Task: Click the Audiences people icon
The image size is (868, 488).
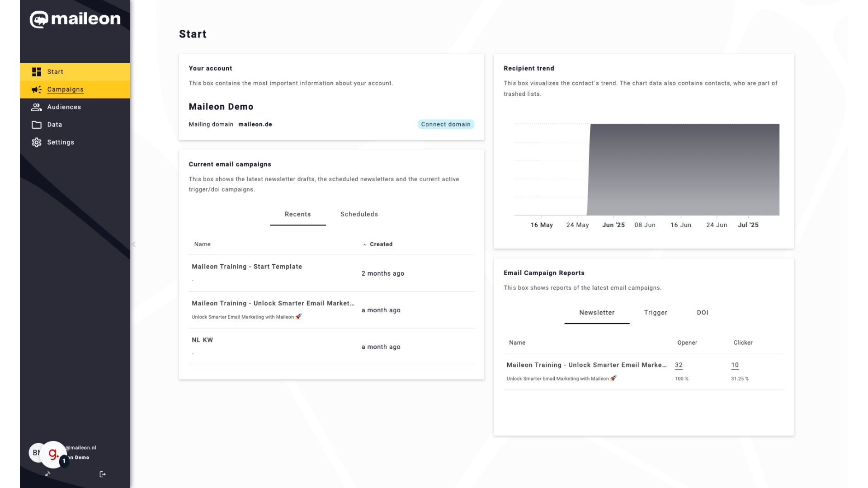Action: coord(37,107)
